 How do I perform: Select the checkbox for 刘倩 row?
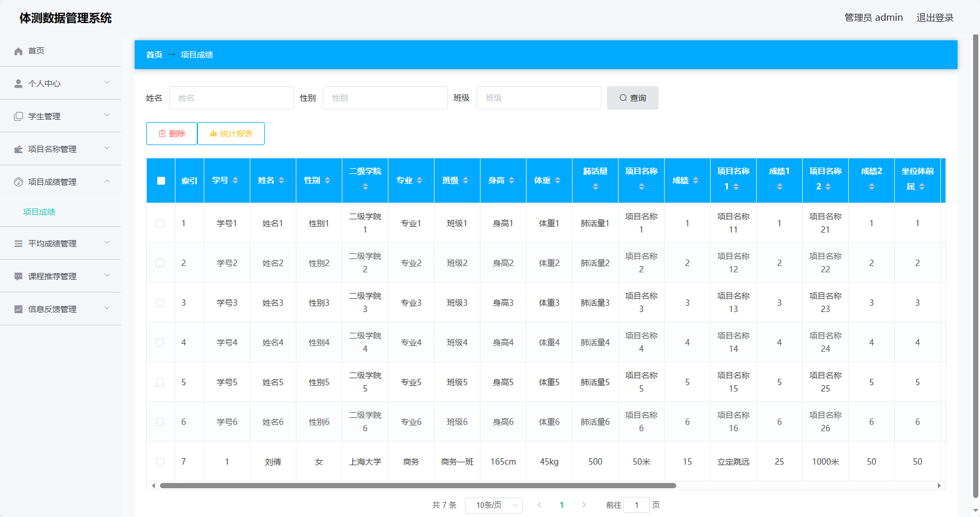160,462
